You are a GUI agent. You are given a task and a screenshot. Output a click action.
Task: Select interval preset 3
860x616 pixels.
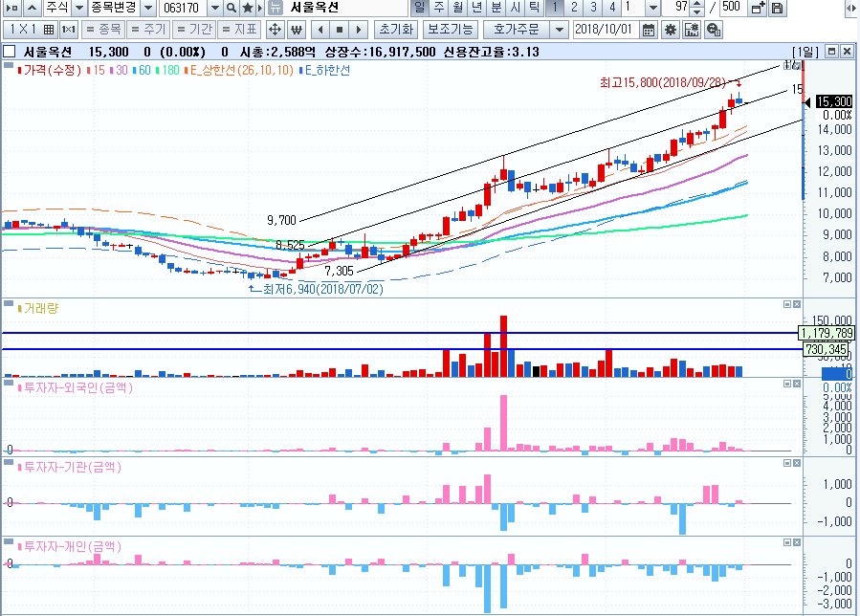[593, 8]
